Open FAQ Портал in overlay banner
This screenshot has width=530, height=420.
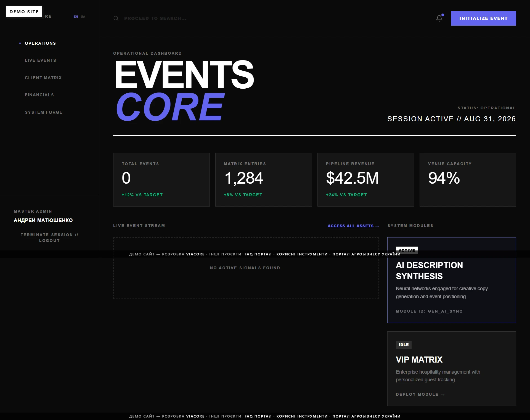click(x=258, y=254)
